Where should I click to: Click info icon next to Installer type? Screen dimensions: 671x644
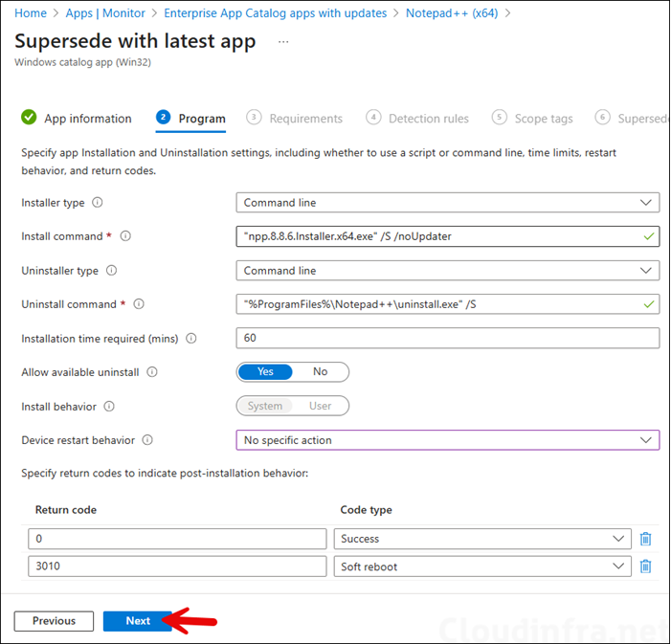[x=97, y=203]
